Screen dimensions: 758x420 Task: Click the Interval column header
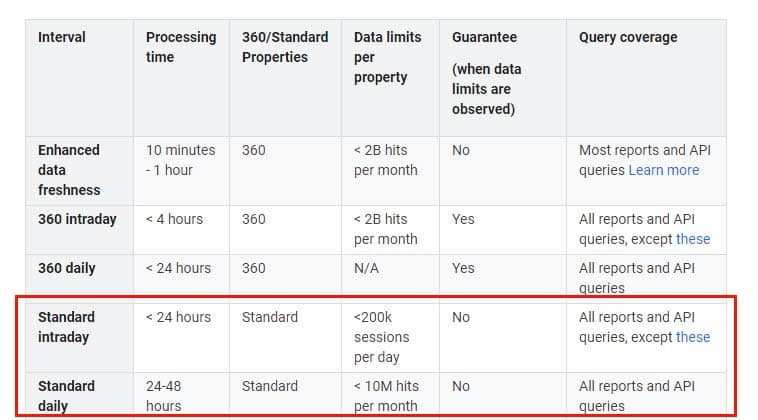pyautogui.click(x=62, y=37)
